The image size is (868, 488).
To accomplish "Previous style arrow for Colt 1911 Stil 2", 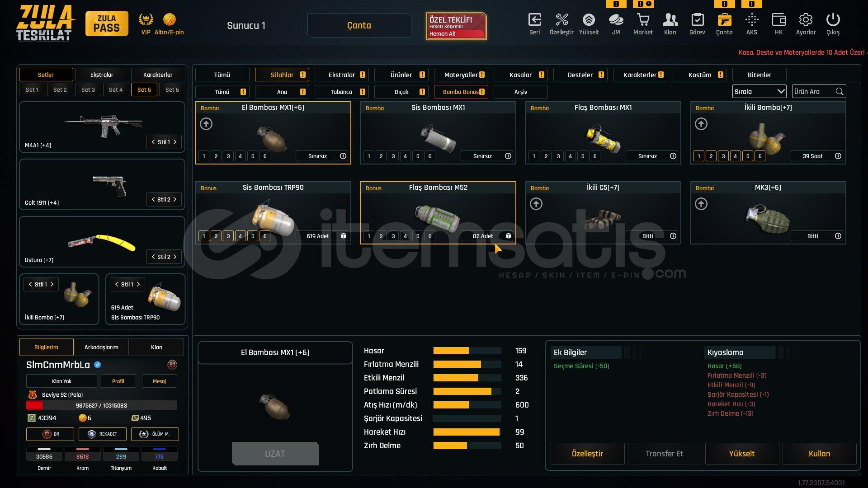I will pyautogui.click(x=153, y=199).
